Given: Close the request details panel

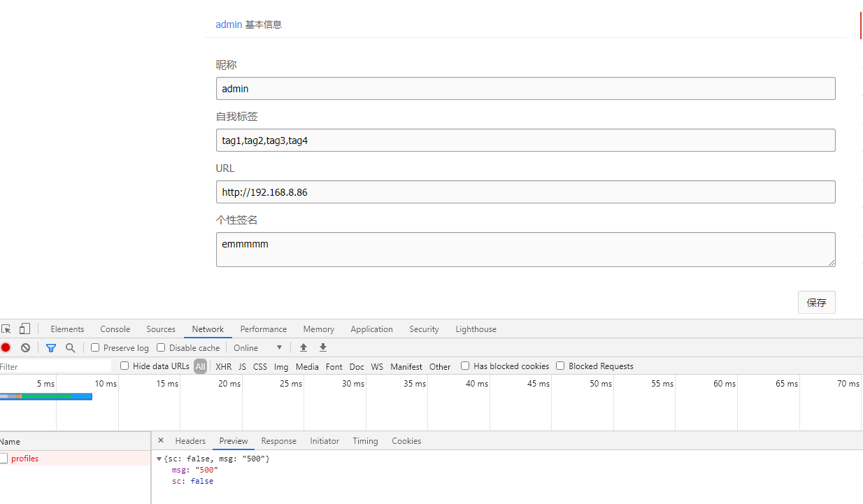Looking at the screenshot, I should tap(161, 440).
